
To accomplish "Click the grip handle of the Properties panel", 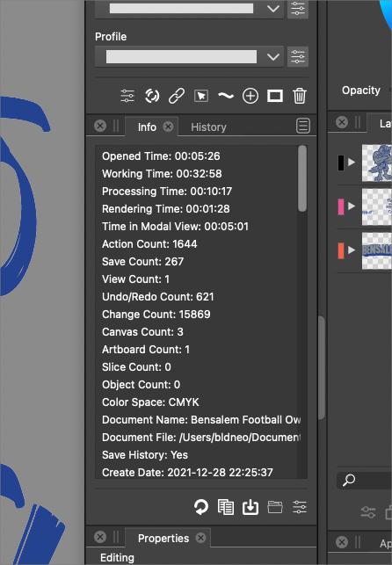I will [116, 537].
